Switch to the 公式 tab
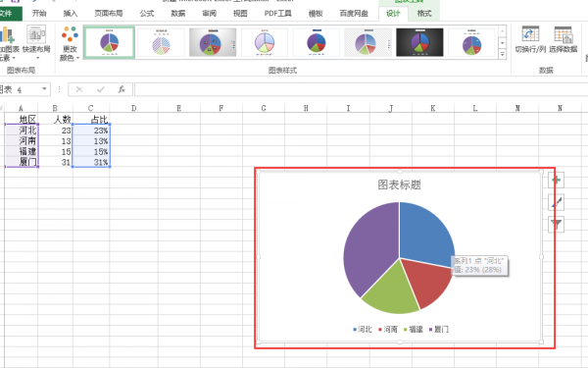 coord(147,14)
